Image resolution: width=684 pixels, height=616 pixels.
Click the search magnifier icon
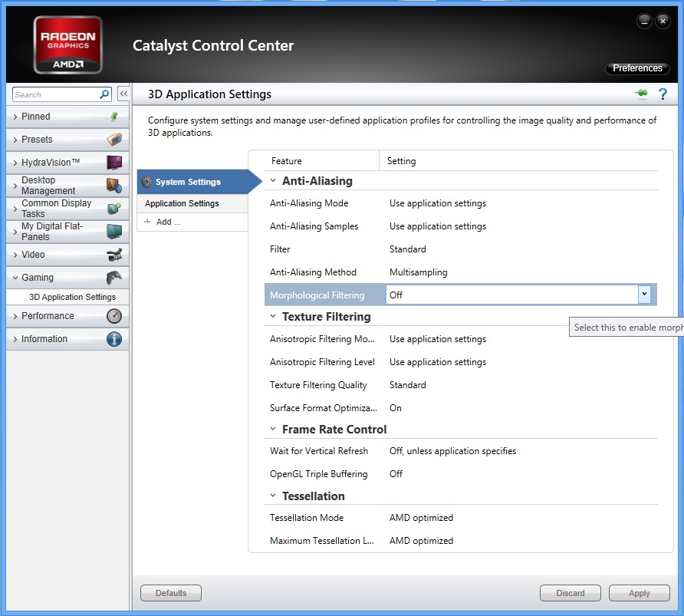coord(104,94)
